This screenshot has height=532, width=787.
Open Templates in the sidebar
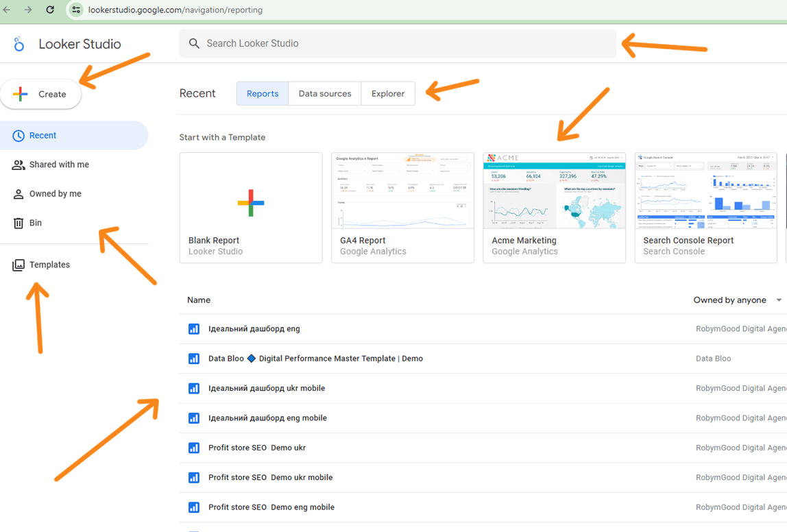(74, 265)
